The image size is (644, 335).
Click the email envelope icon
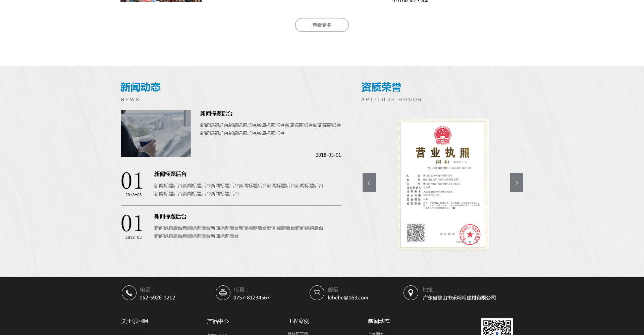[317, 293]
